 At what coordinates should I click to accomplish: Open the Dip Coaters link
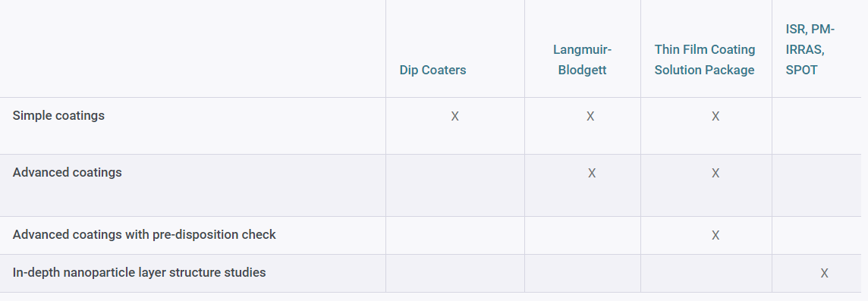pos(433,71)
